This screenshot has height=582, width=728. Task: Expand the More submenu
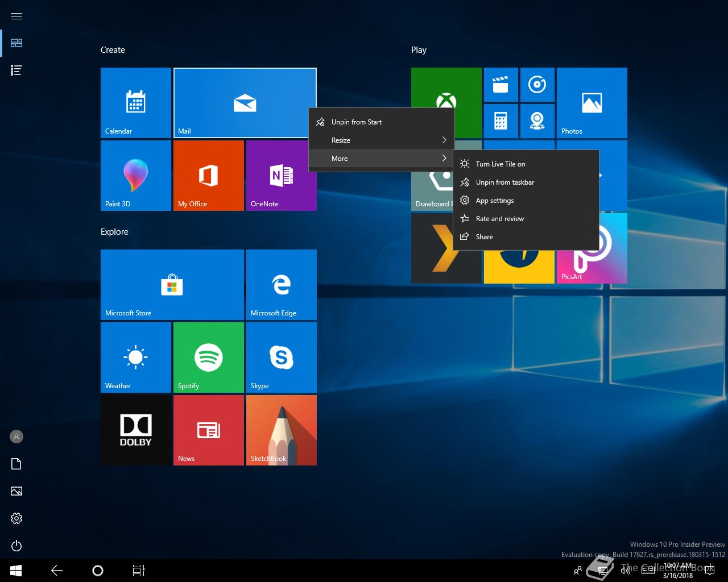point(382,159)
